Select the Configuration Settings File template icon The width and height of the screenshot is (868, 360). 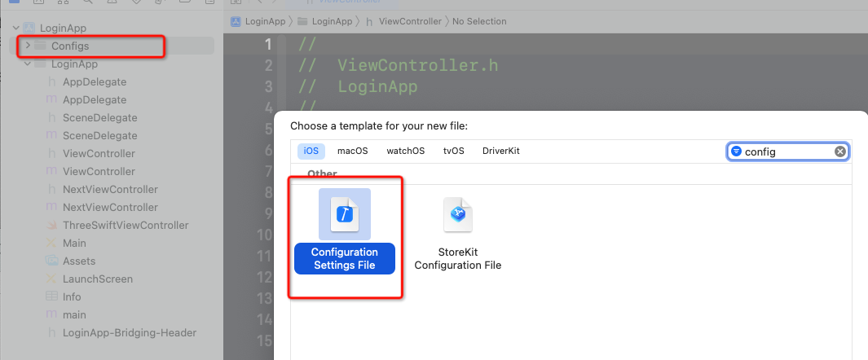(344, 214)
